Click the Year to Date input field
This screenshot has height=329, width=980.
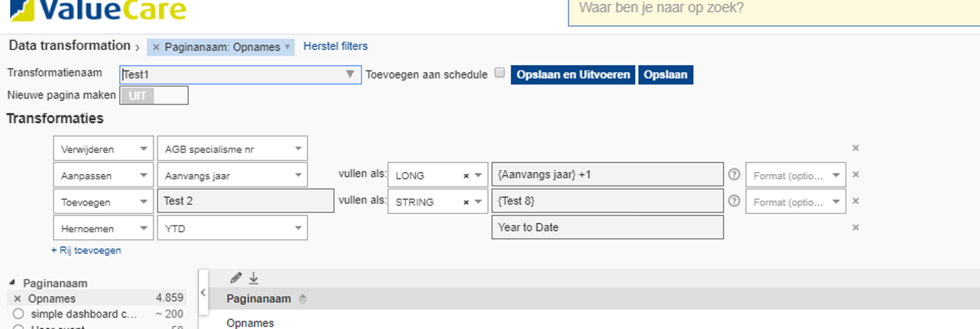(x=607, y=228)
